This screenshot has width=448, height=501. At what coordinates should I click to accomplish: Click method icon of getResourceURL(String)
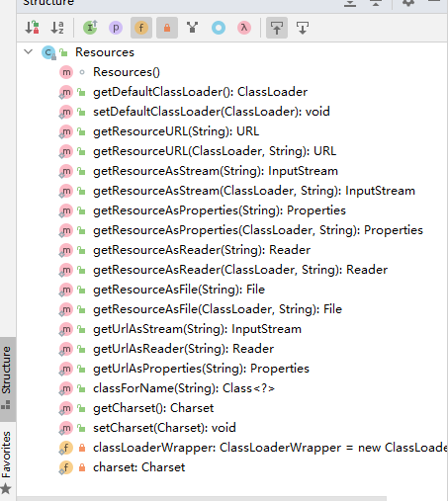pyautogui.click(x=66, y=131)
